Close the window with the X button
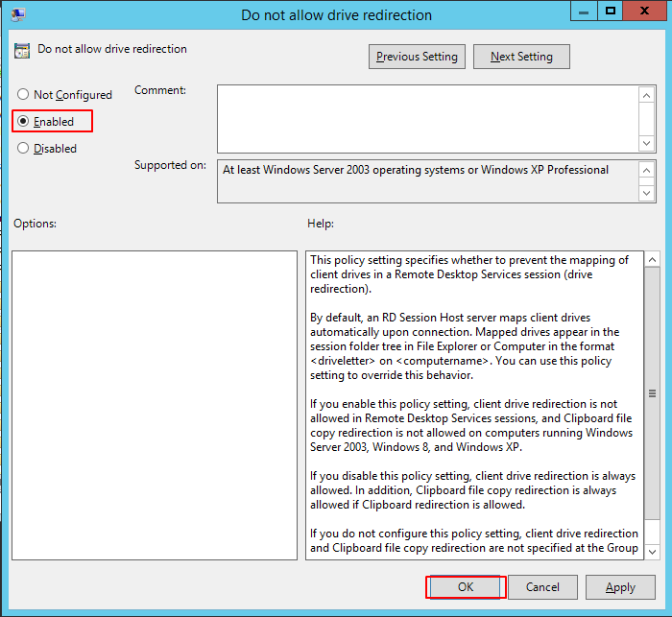The height and width of the screenshot is (617, 672). tap(644, 12)
